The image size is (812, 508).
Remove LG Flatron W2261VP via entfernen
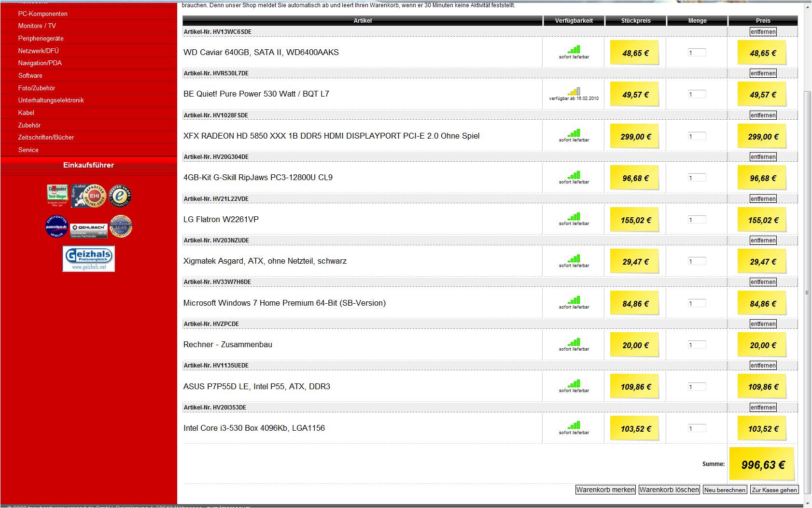763,199
